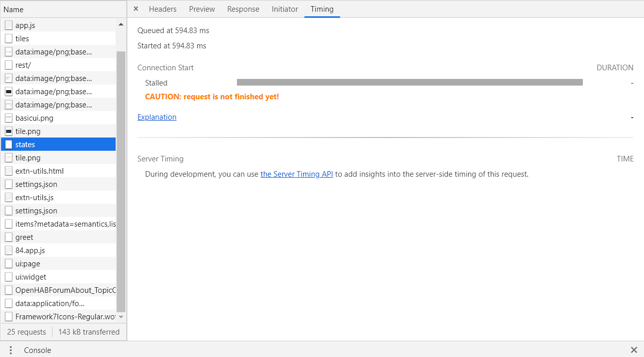This screenshot has width=644, height=357.
Task: Open the Server Timing API link
Action: [x=297, y=174]
